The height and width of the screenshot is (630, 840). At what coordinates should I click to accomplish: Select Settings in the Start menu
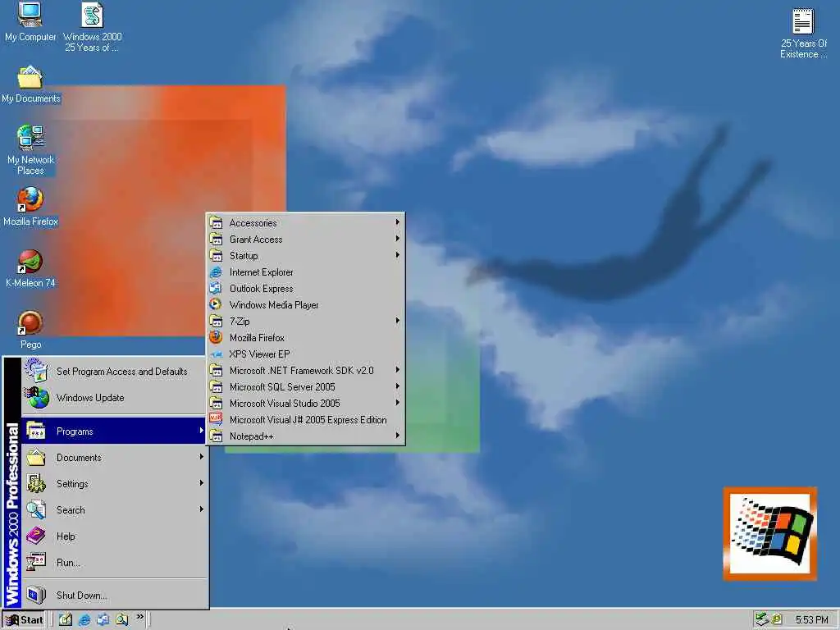coord(114,483)
